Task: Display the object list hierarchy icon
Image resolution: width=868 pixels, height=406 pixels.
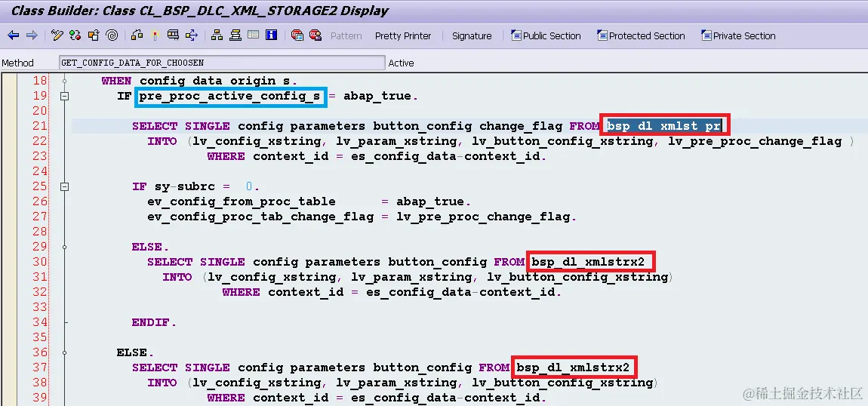Action: (217, 35)
